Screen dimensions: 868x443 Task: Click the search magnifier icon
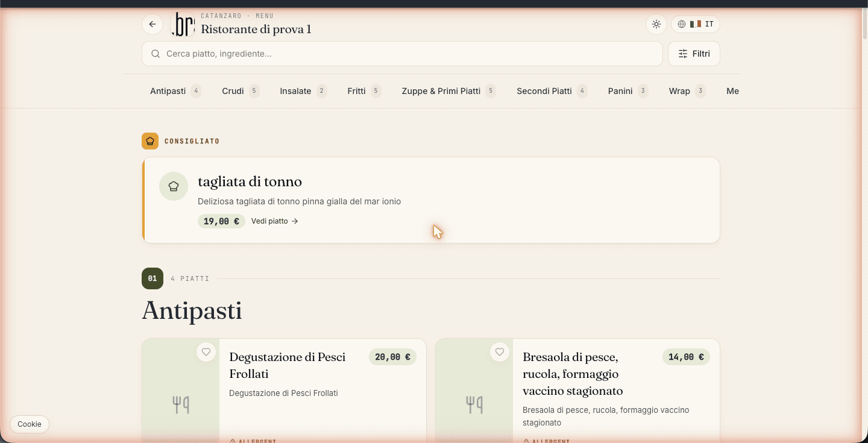(x=156, y=54)
